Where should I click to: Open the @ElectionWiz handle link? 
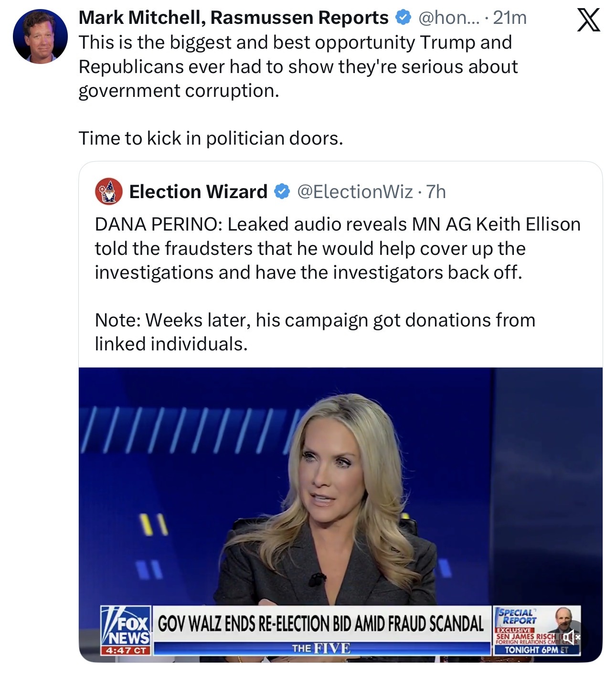click(x=355, y=191)
